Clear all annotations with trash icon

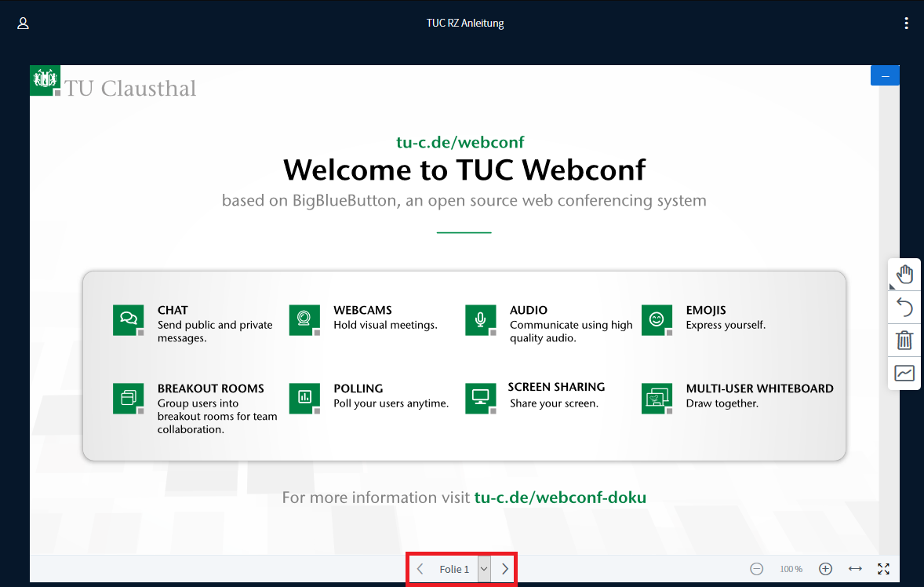click(904, 341)
